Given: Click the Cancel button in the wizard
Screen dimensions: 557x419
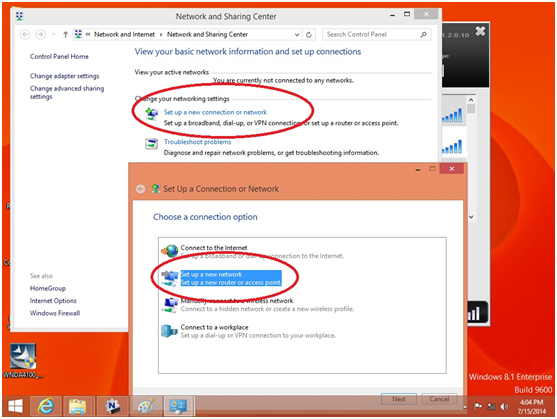Looking at the screenshot, I should tap(439, 399).
